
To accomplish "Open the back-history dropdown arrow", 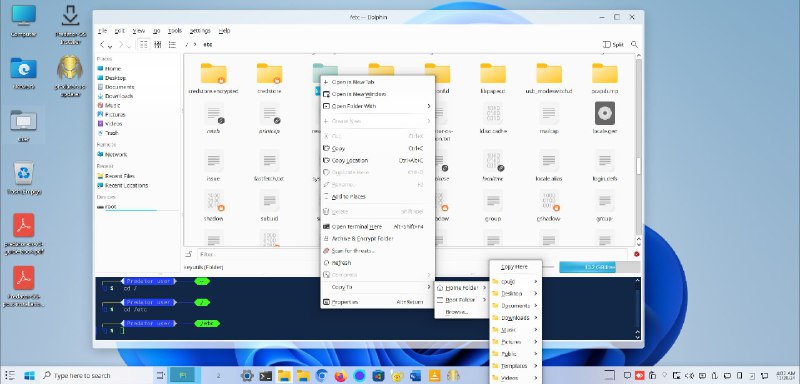I will click(110, 46).
